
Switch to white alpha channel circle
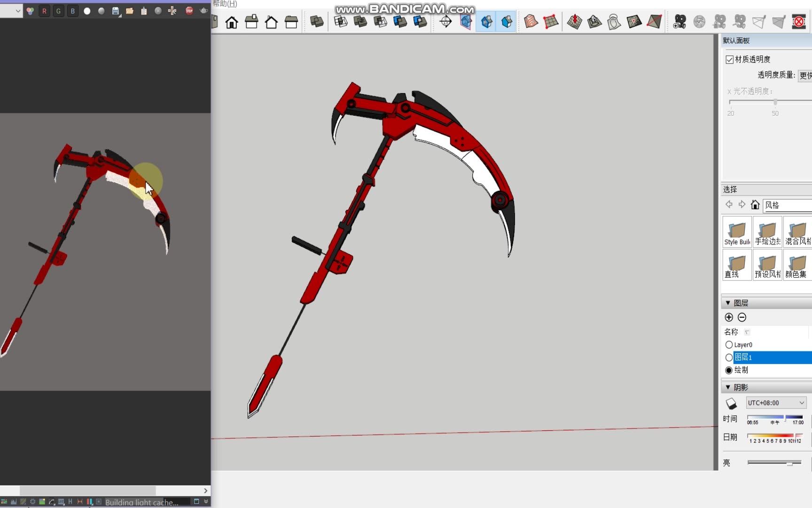(x=87, y=11)
